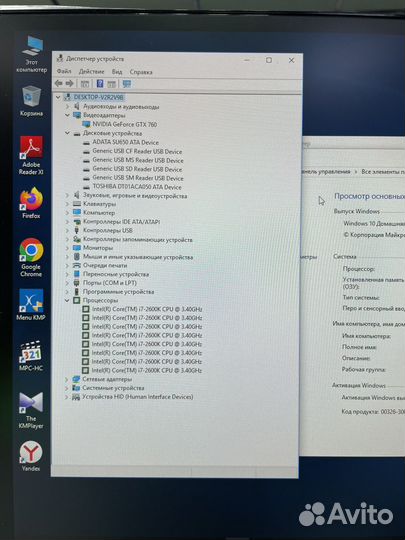Select Устройства HID (Human Interface Devices)
Screen dimensions: 405x540
(137, 397)
